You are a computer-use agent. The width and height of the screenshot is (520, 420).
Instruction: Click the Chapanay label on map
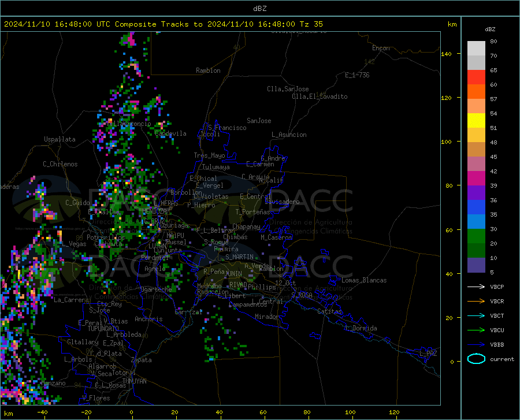(246, 226)
